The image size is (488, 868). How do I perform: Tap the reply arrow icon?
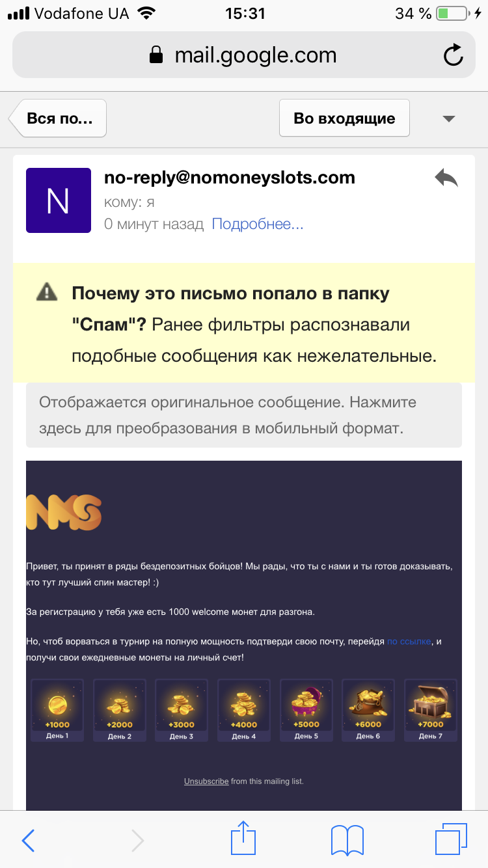[446, 178]
